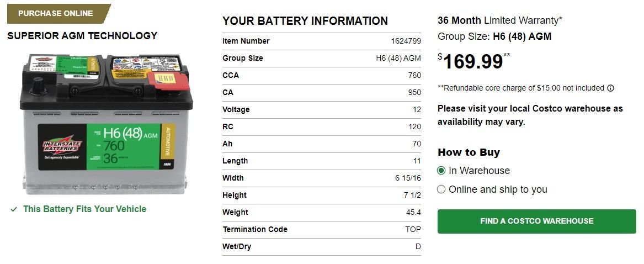
Task: Click This Battery Fits Your Vehicle text
Action: [x=84, y=209]
